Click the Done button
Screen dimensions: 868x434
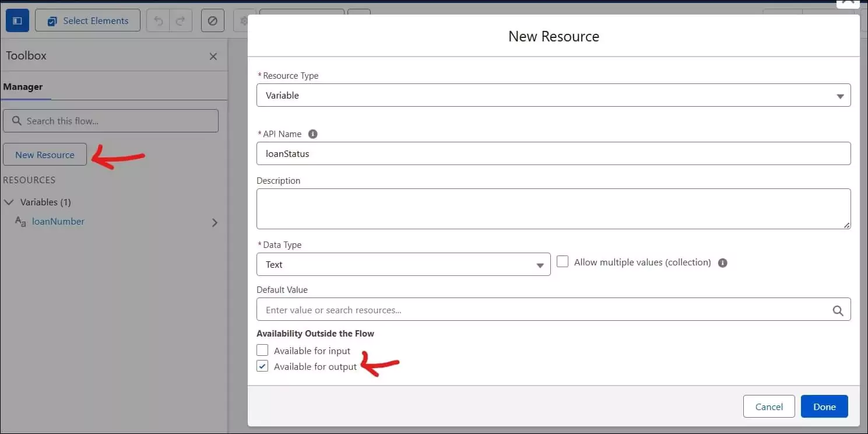pyautogui.click(x=824, y=406)
